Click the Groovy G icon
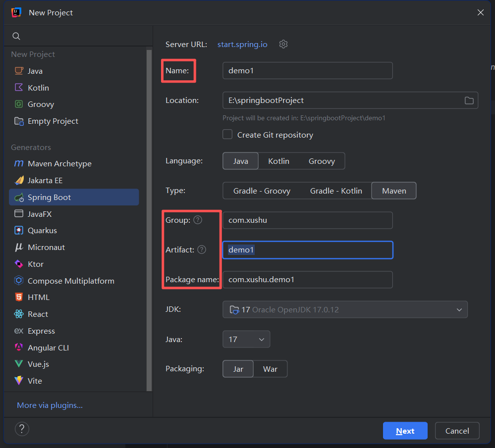Image resolution: width=495 pixels, height=448 pixels. [19, 104]
